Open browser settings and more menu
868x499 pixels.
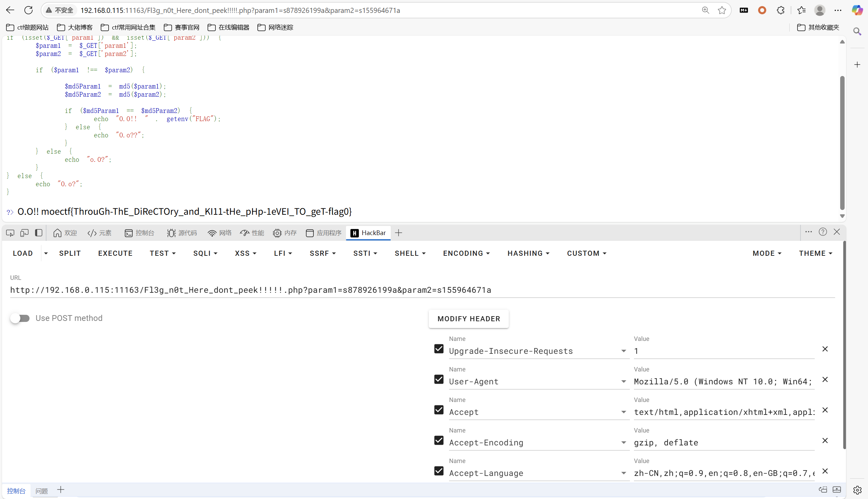[x=838, y=10]
